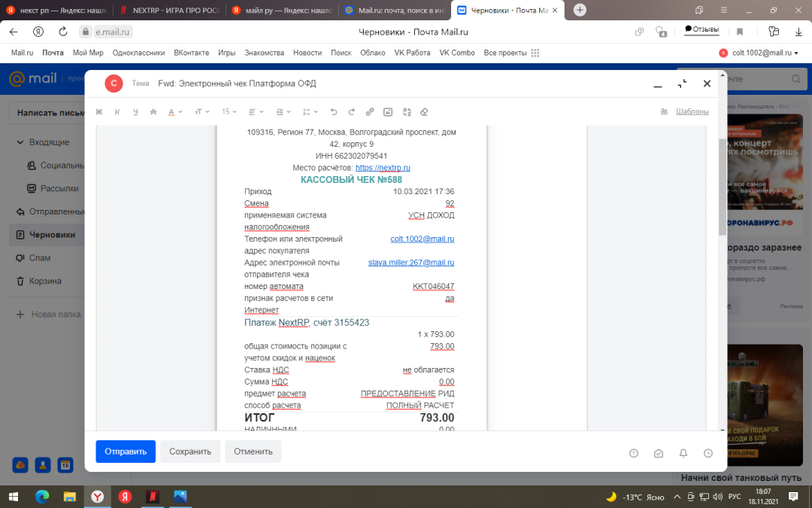Switch to the NEXTRP browser tab

click(x=168, y=11)
